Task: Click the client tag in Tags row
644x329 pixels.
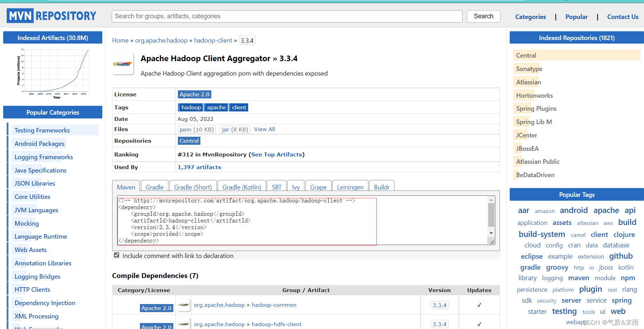Action: [x=239, y=107]
